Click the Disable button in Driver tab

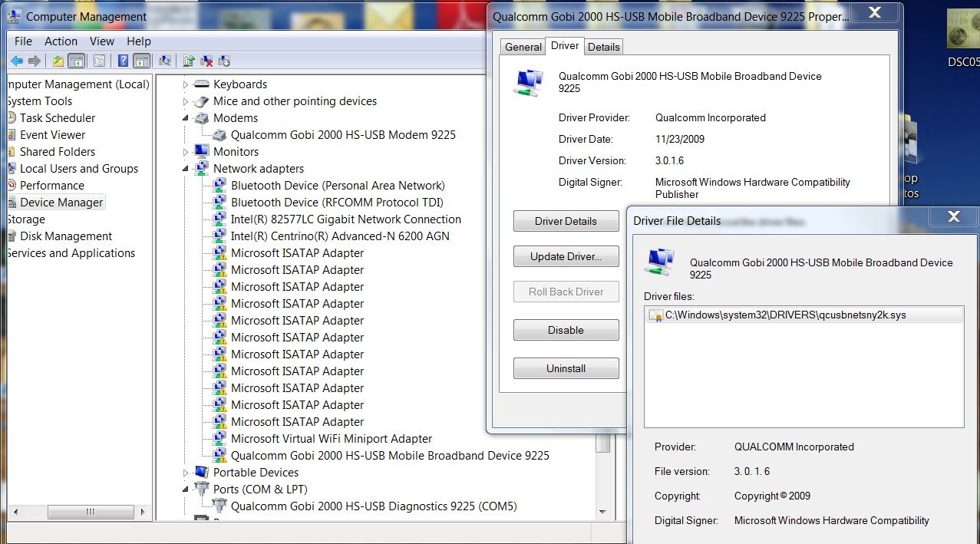pos(566,330)
